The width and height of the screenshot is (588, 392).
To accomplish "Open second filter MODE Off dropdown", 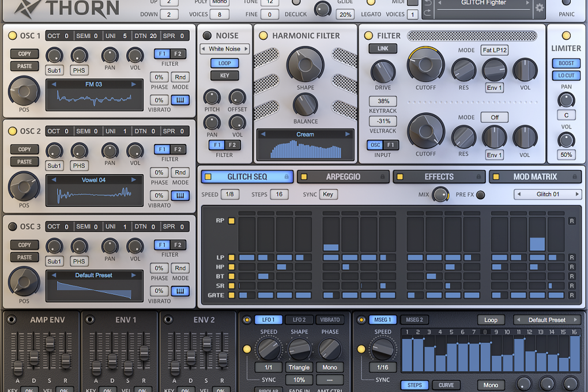I will click(x=495, y=118).
